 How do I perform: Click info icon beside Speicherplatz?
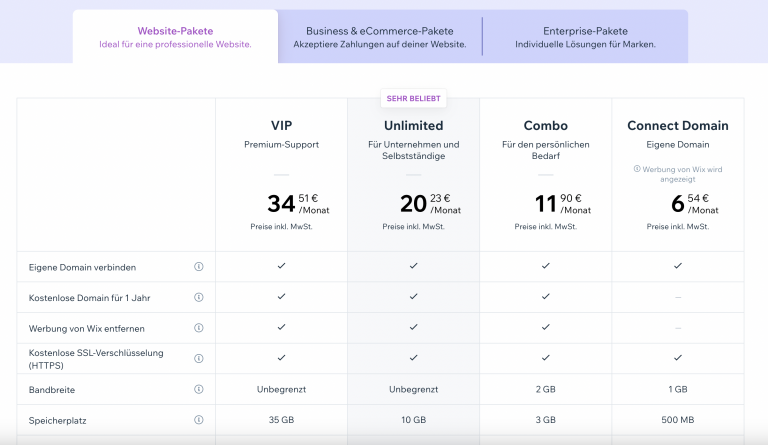point(198,420)
